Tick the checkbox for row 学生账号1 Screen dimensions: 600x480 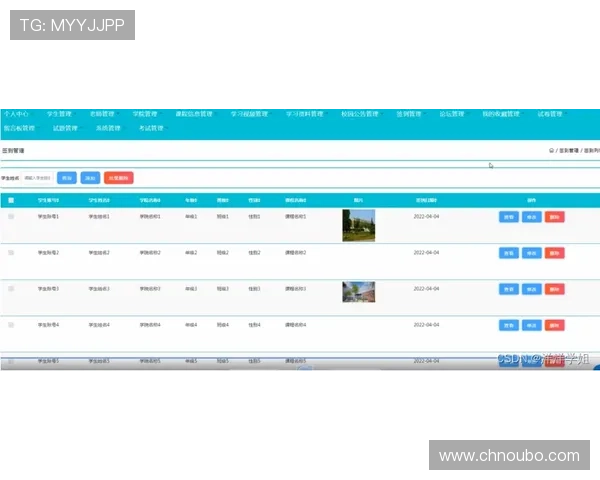click(x=11, y=216)
